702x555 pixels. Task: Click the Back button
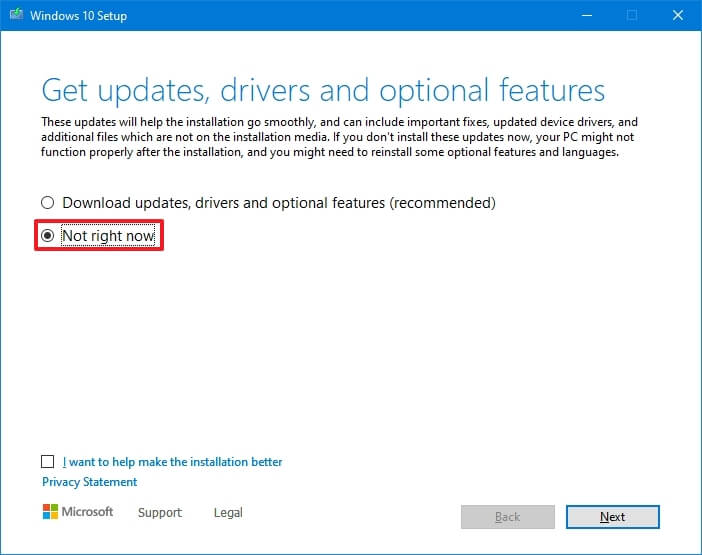[508, 517]
